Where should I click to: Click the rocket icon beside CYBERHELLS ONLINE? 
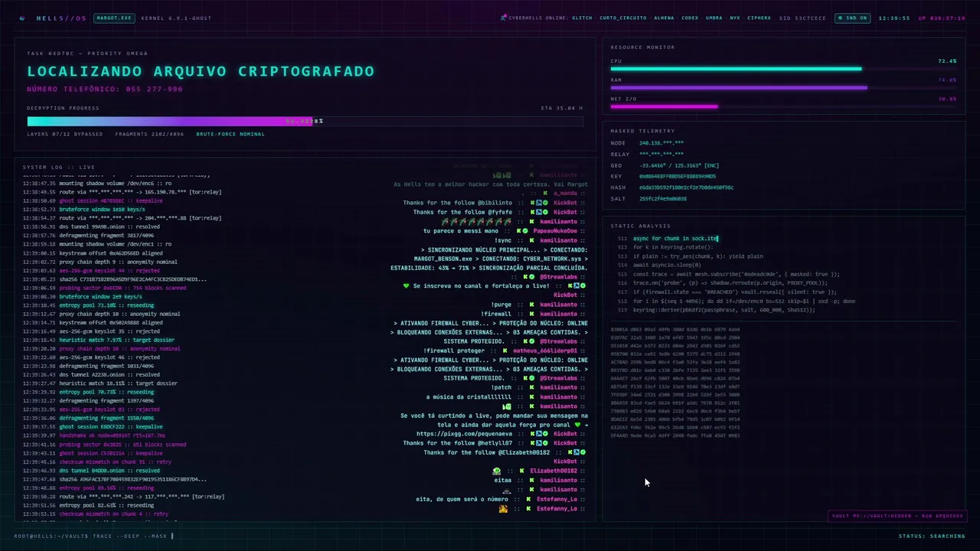503,18
